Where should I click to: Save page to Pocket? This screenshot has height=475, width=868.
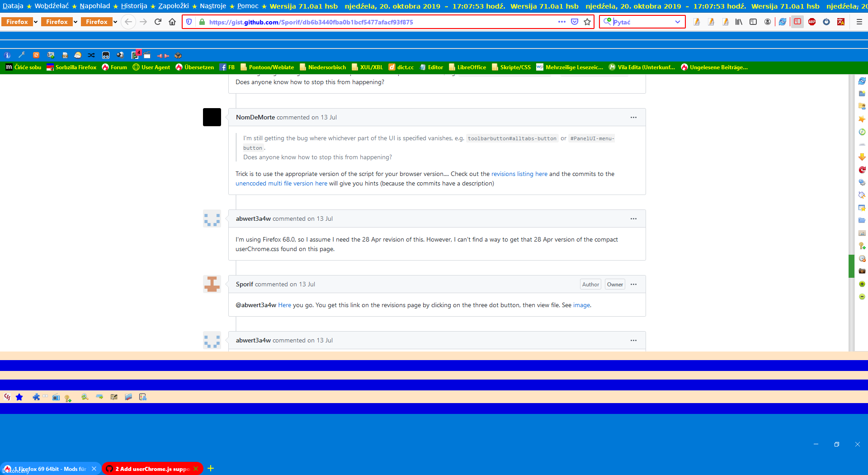pos(575,22)
